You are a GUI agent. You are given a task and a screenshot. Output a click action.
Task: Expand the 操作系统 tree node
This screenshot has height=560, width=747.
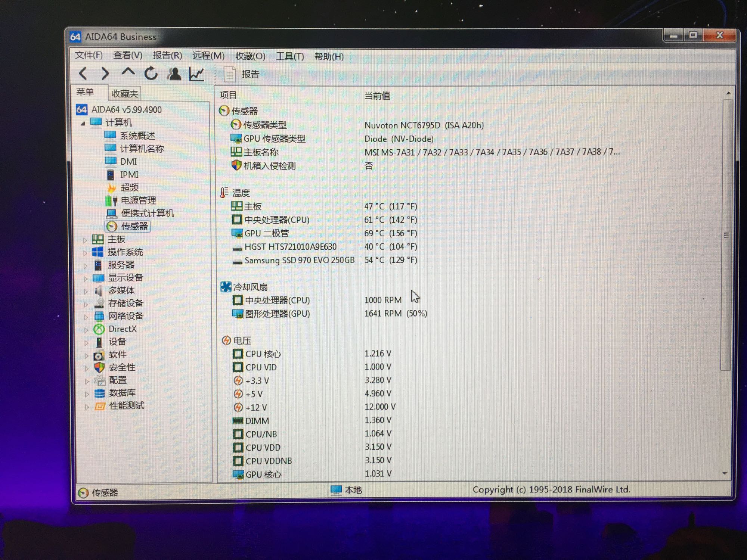[x=85, y=253]
